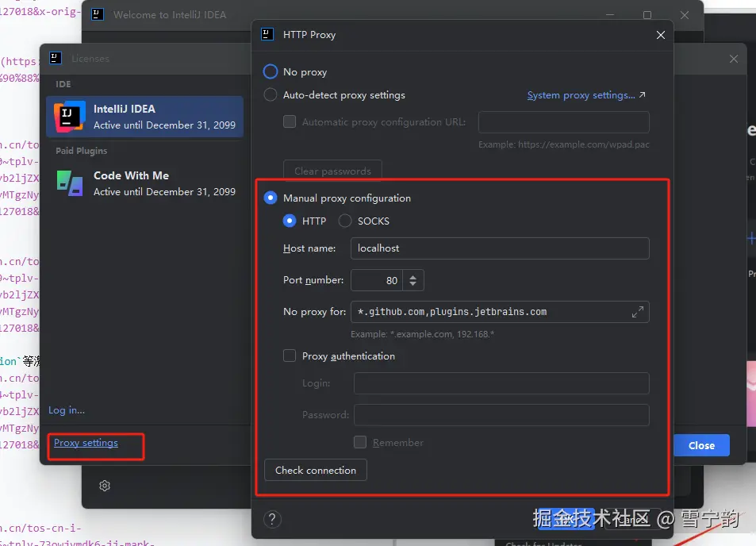
Task: Click the Port number field
Action: point(377,280)
